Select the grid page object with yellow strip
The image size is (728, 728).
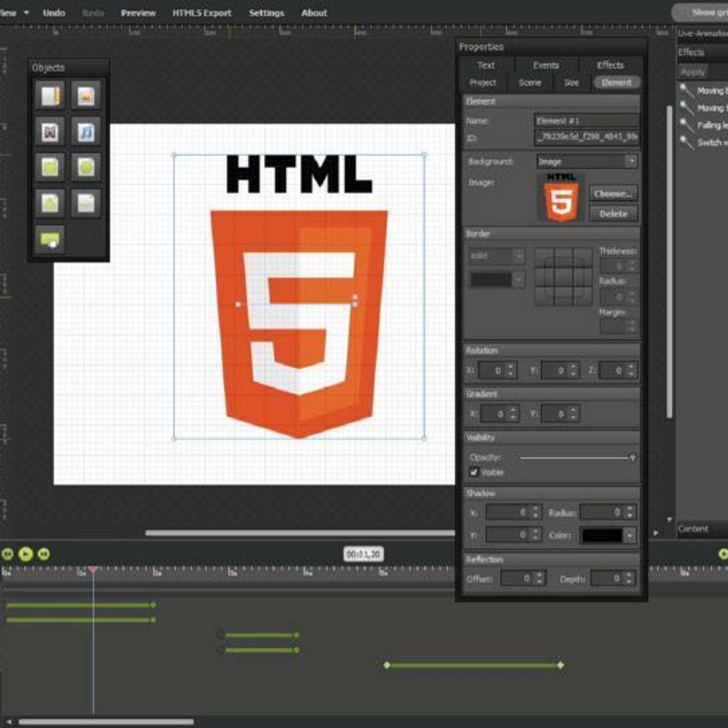50,96
